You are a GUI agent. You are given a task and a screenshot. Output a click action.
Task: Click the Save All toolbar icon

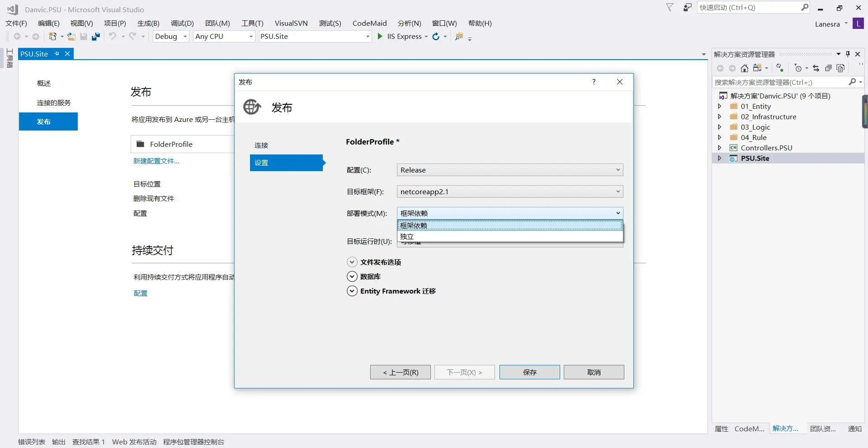coord(96,37)
